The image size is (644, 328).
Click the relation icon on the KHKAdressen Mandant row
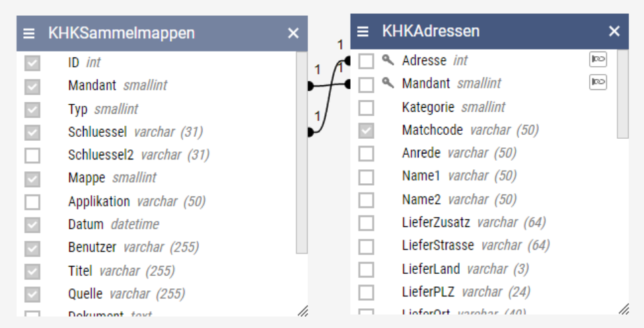tap(598, 82)
